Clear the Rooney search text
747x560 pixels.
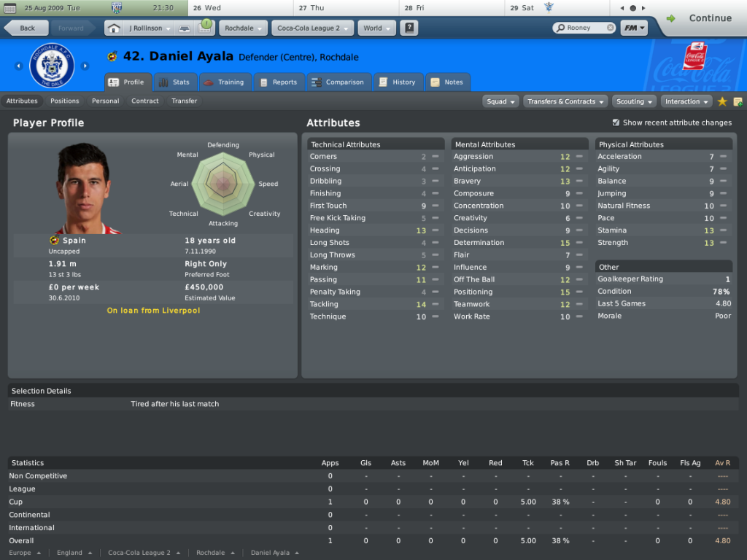coord(611,28)
